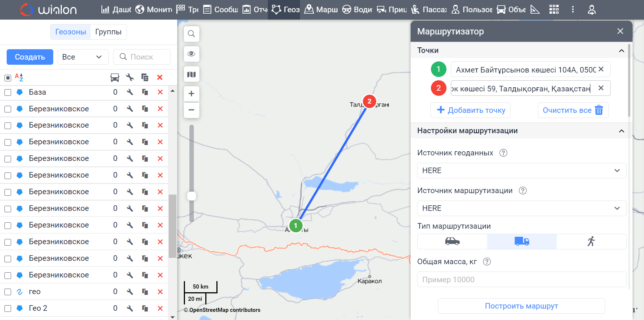Open the map layers selector
The image size is (644, 320).
[191, 74]
